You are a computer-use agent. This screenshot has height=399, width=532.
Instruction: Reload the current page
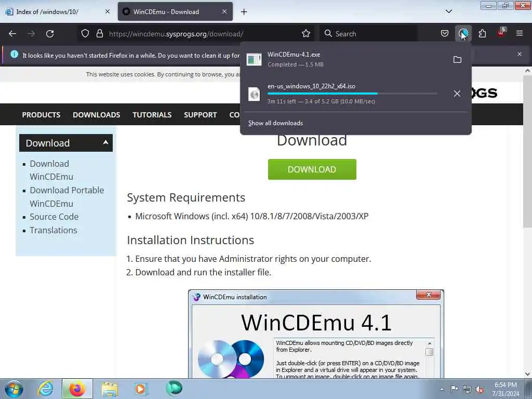click(x=50, y=34)
